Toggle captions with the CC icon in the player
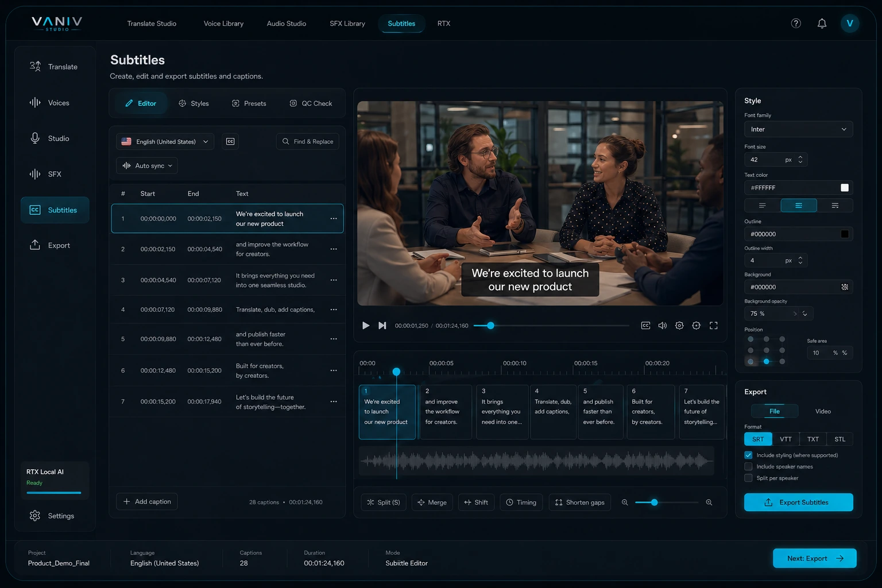The height and width of the screenshot is (588, 882). [x=645, y=325]
